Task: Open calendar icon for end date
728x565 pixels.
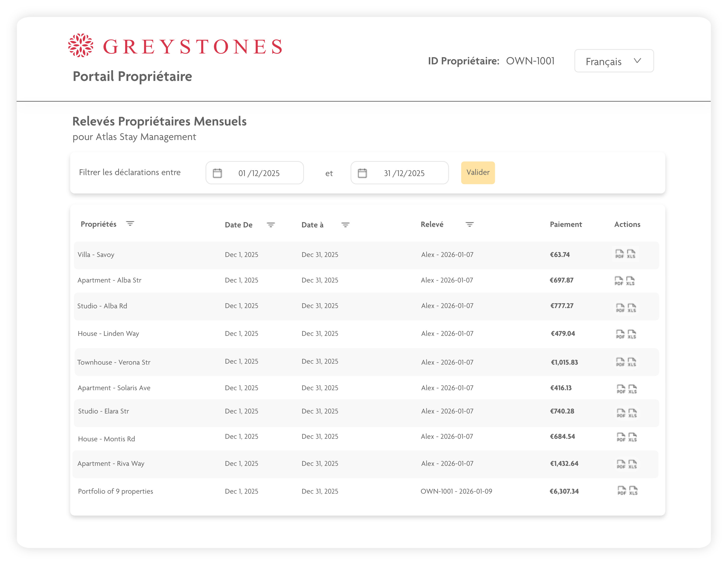Action: tap(362, 173)
